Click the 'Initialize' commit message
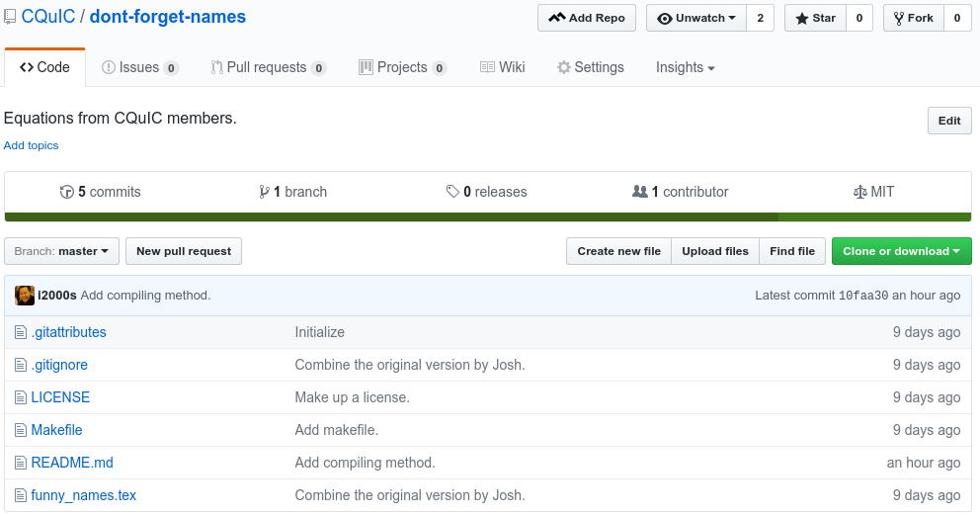The image size is (980, 516). pyautogui.click(x=319, y=332)
